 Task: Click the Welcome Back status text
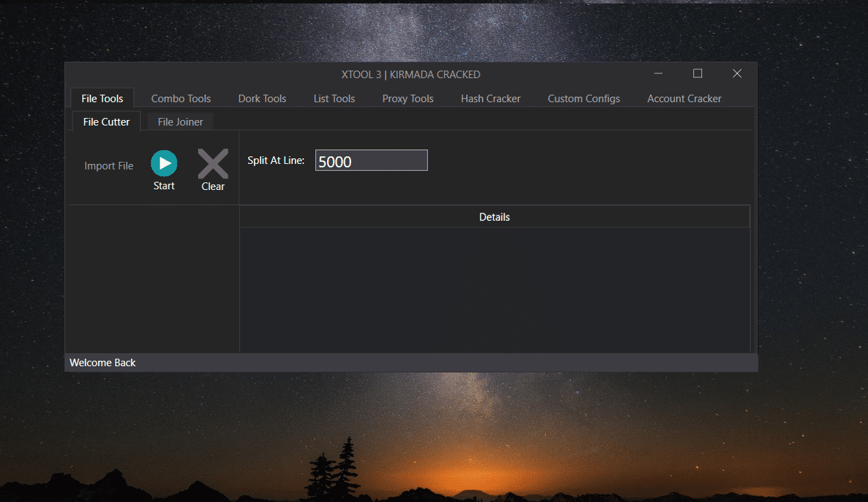[103, 363]
